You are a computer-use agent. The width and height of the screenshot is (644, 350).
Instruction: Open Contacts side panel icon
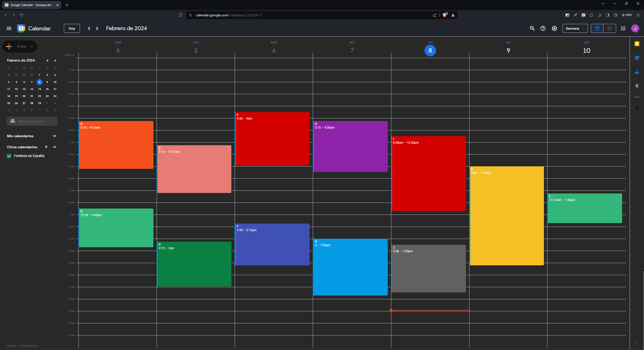tap(637, 72)
